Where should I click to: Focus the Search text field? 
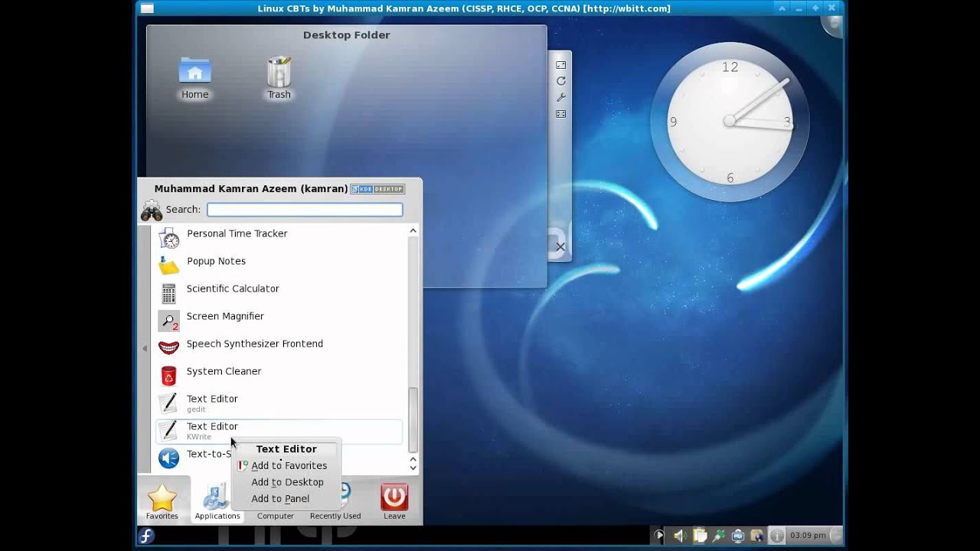point(305,210)
